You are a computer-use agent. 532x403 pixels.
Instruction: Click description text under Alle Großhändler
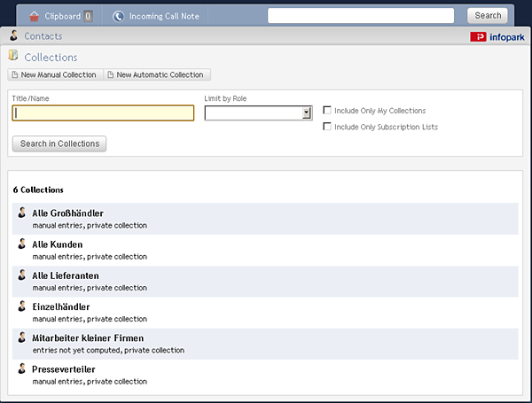[x=90, y=225]
